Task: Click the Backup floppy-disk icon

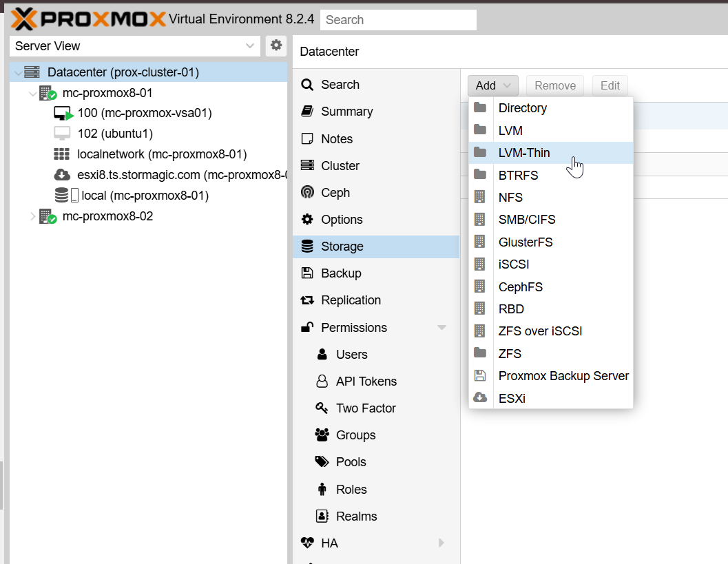Action: tap(307, 273)
